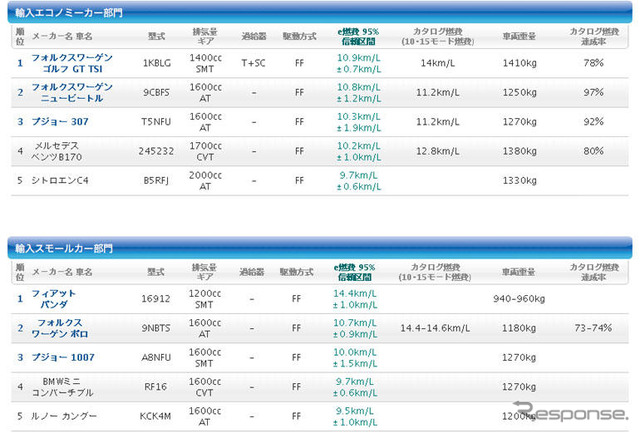The height and width of the screenshot is (433, 640).
Task: Click the 940-960kg vehicle weight
Action: coord(519,299)
